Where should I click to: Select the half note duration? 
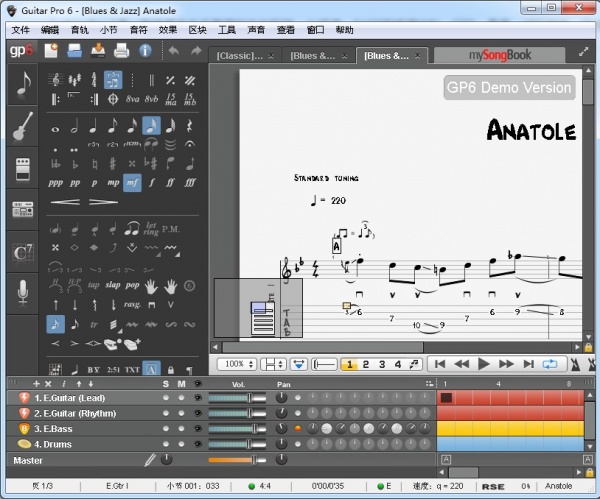pyautogui.click(x=74, y=126)
